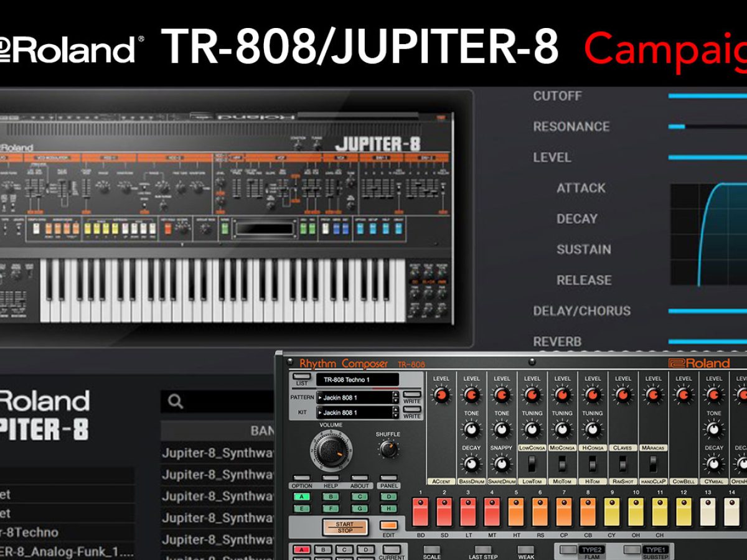This screenshot has width=747, height=560.
Task: Open the OPTION menu on TR-808
Action: 302,478
